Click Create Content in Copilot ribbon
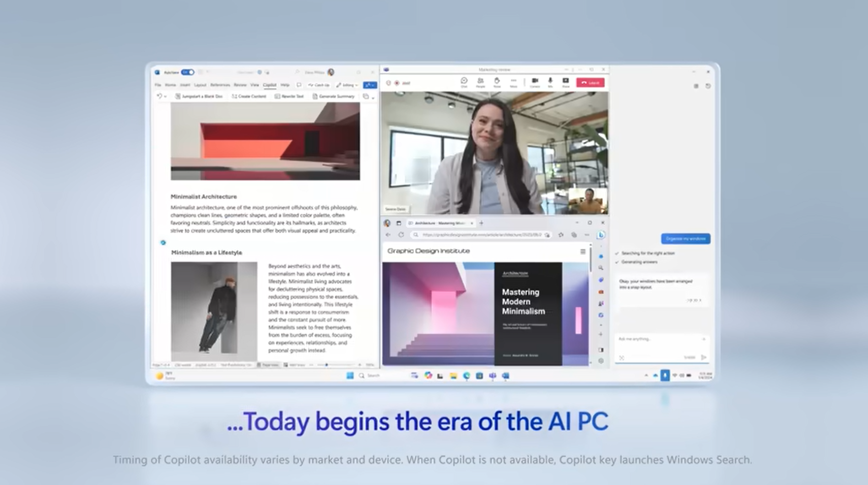The height and width of the screenshot is (485, 868). pos(249,96)
